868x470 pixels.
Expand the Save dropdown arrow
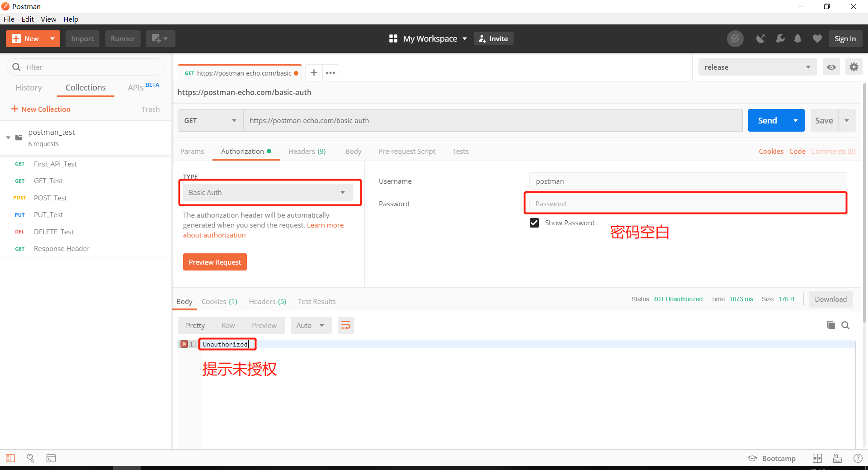(x=847, y=121)
